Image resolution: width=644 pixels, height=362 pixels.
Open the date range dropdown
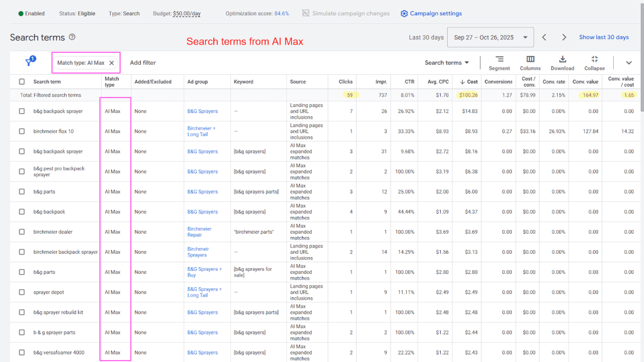point(491,37)
